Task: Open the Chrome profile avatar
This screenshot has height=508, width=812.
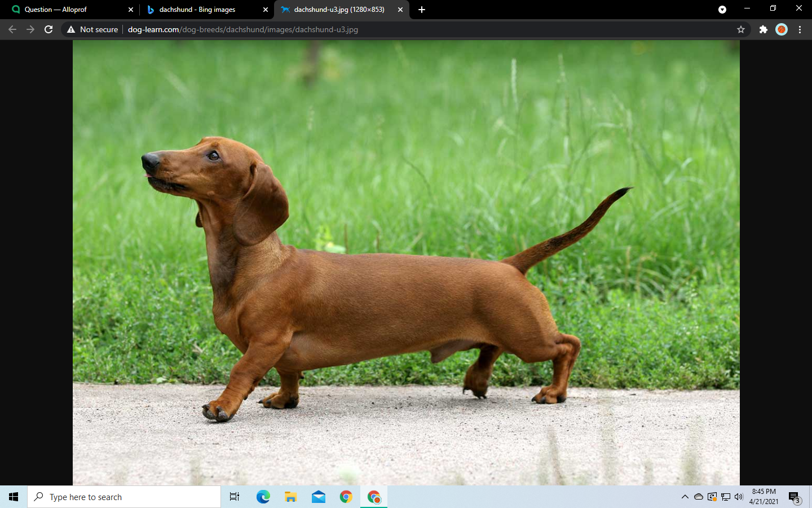Action: (x=782, y=29)
